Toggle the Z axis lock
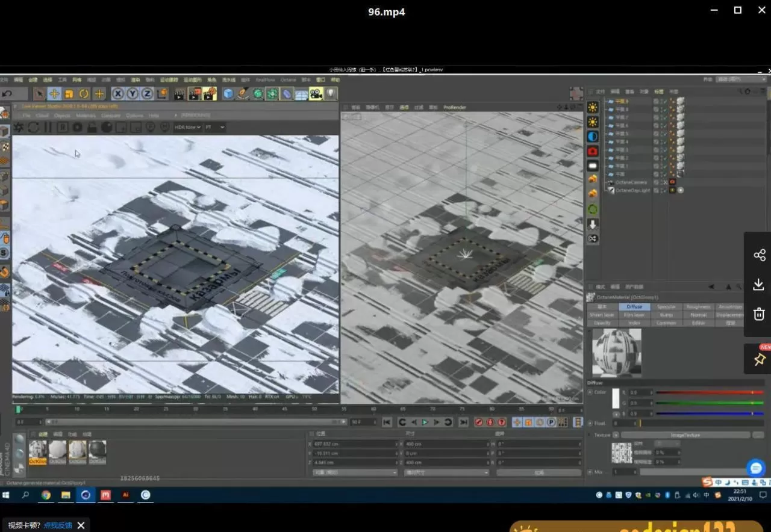Screen dimensions: 771x532 tap(147, 94)
